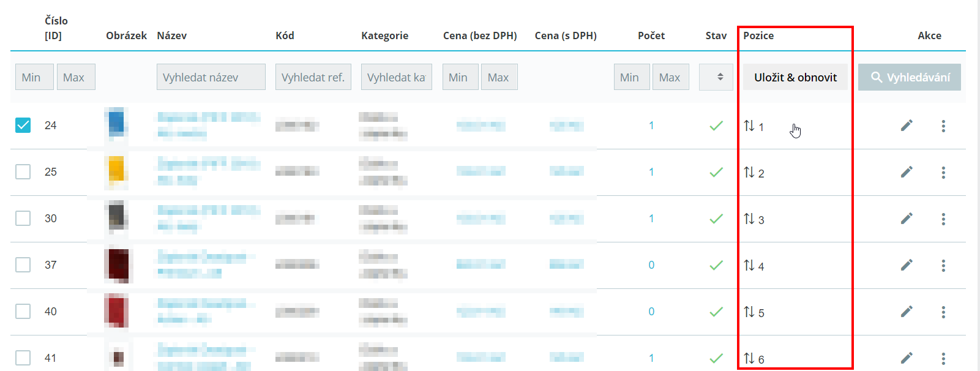Select the checkbox for product 25
The width and height of the screenshot is (980, 371).
coord(23,171)
